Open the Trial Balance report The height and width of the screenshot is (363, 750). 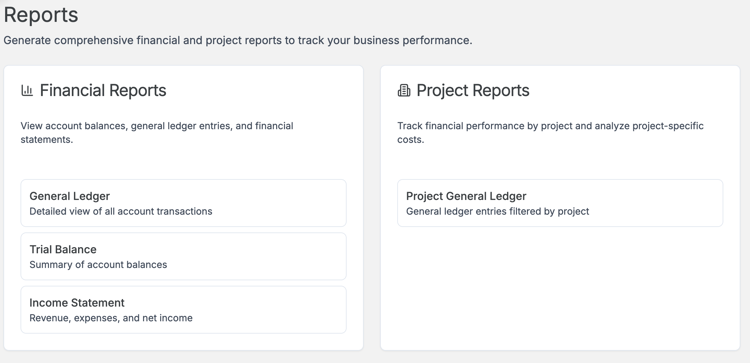pos(183,256)
